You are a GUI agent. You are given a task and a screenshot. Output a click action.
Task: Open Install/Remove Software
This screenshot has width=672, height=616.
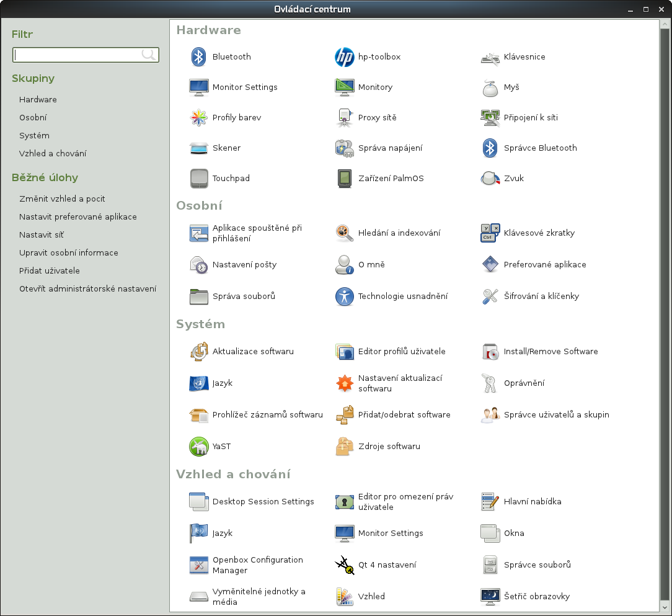pyautogui.click(x=490, y=351)
